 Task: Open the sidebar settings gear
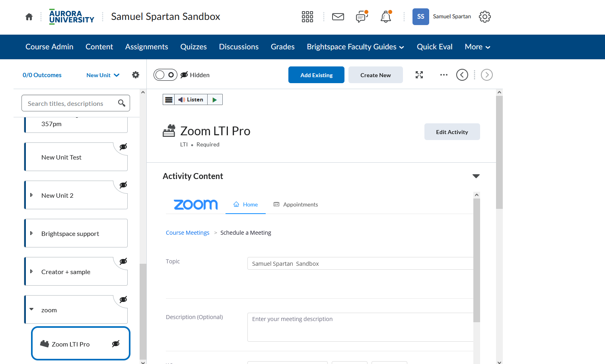click(x=136, y=75)
